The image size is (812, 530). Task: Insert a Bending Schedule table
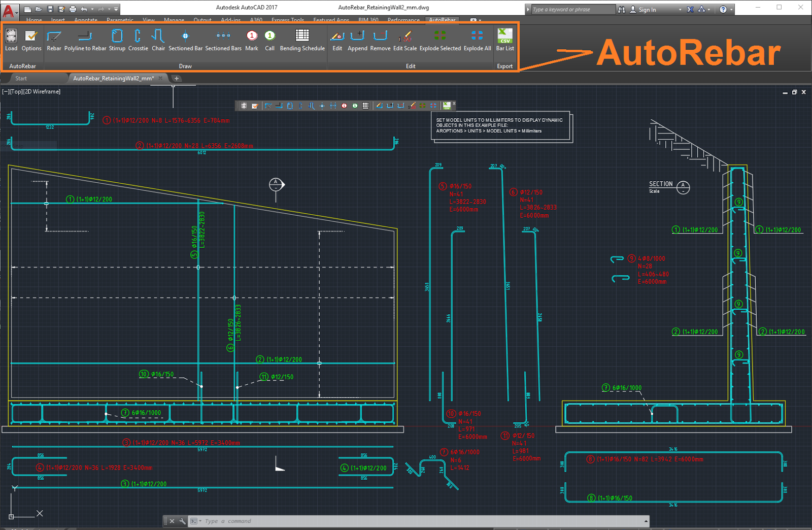click(302, 40)
